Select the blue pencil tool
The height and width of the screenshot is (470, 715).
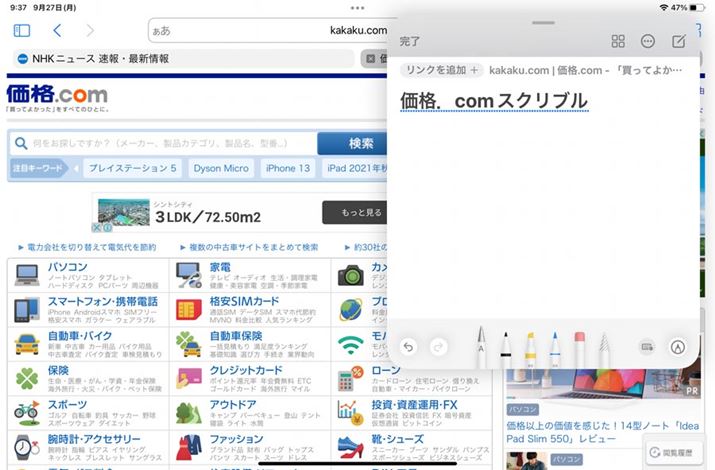click(x=555, y=349)
